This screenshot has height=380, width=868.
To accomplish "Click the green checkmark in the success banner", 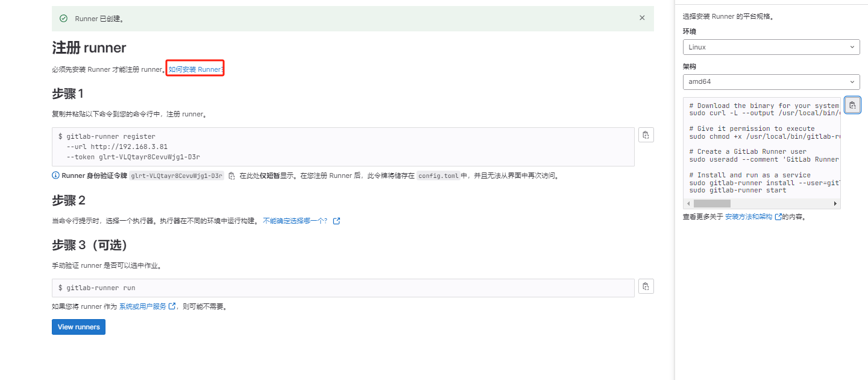I will (63, 18).
